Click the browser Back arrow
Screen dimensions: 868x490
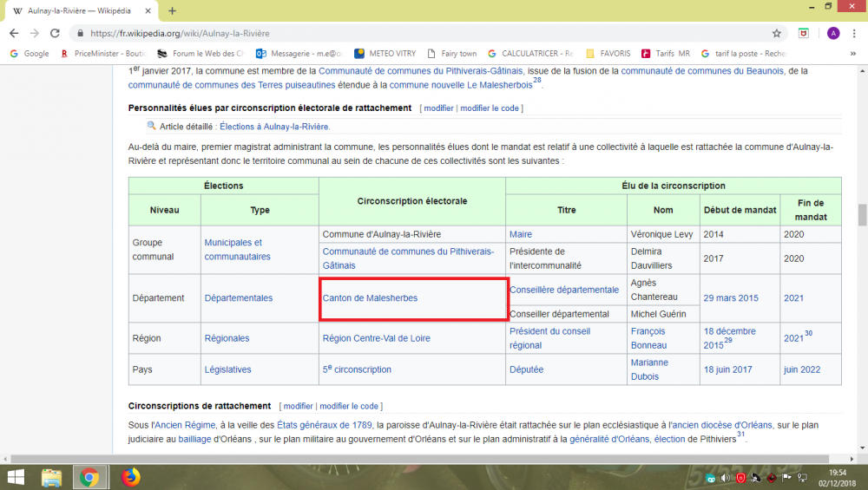pos(13,33)
